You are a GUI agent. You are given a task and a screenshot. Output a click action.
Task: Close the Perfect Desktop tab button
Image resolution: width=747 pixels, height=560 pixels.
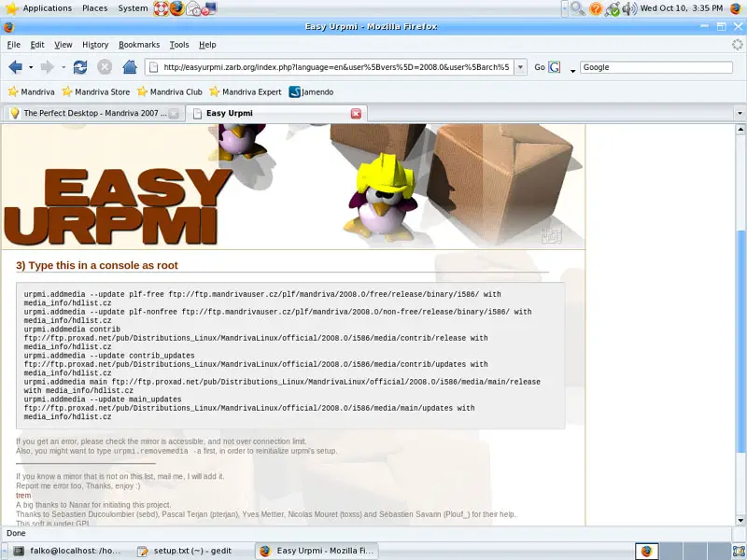[x=174, y=113]
